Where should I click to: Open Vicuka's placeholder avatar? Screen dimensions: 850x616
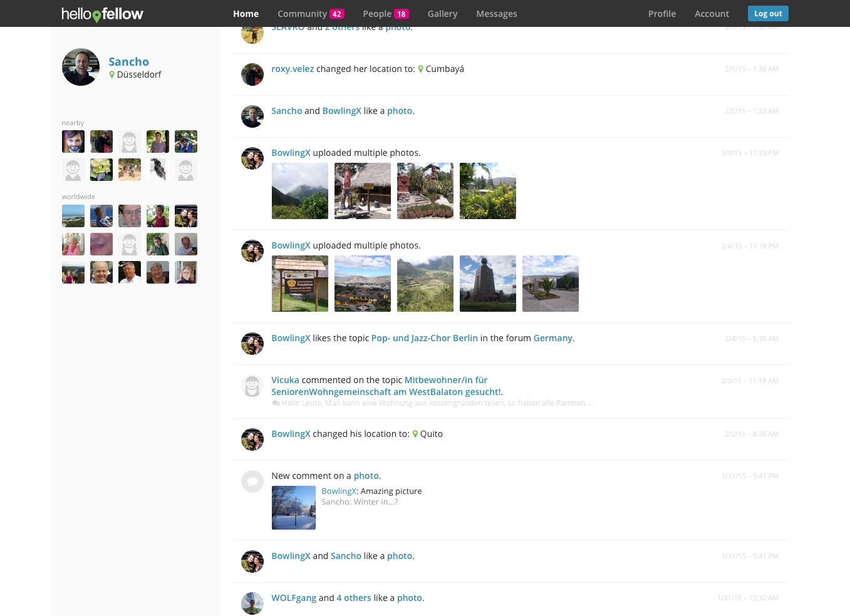point(252,386)
